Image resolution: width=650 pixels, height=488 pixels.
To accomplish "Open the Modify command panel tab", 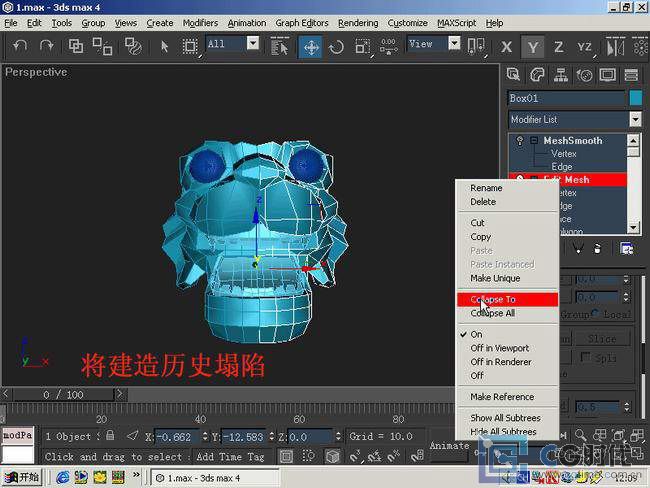I will click(537, 75).
